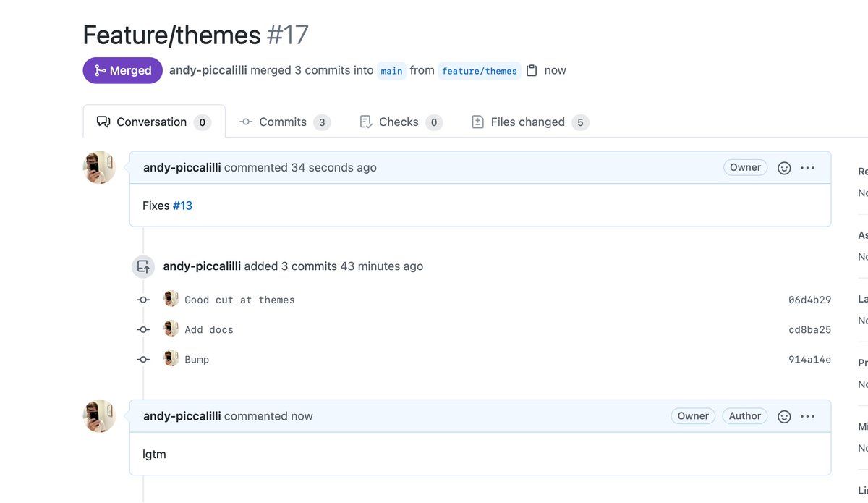This screenshot has width=868, height=503.
Task: Open the three-dot options menu on the first comment
Action: click(x=808, y=168)
